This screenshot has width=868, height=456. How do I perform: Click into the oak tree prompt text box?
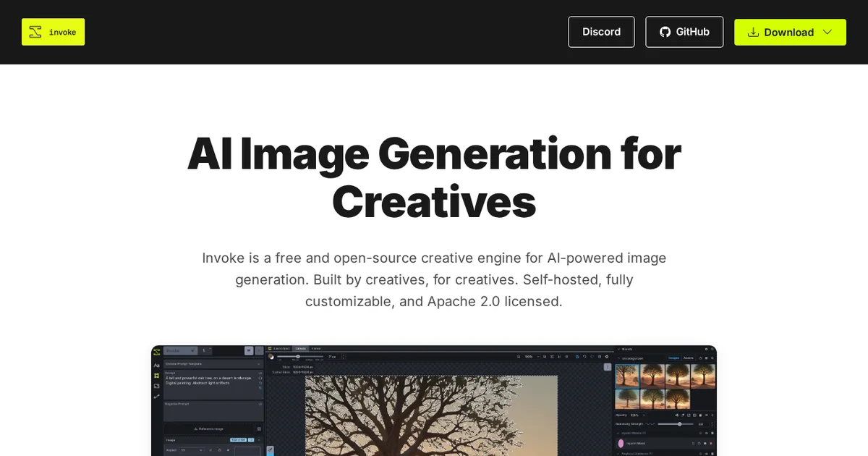coord(213,384)
